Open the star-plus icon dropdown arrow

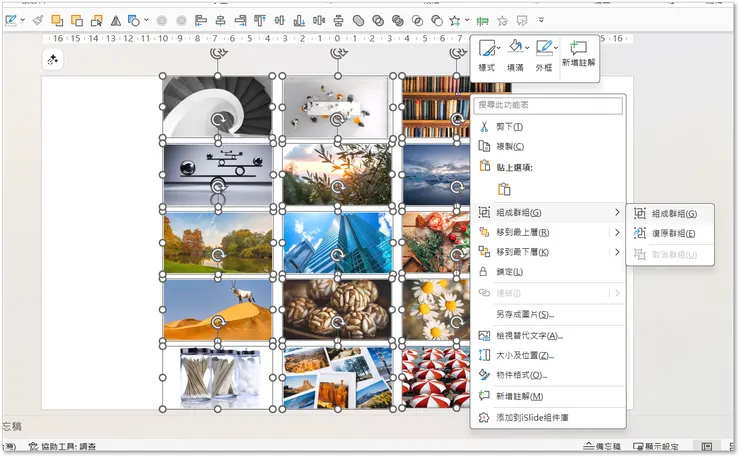pos(467,20)
